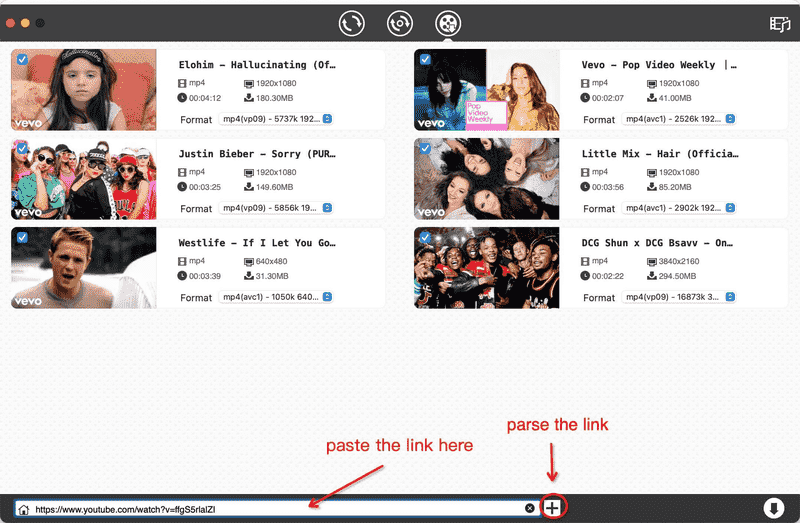This screenshot has height=523, width=800.
Task: Click the 85.20MB file size text
Action: click(x=675, y=187)
